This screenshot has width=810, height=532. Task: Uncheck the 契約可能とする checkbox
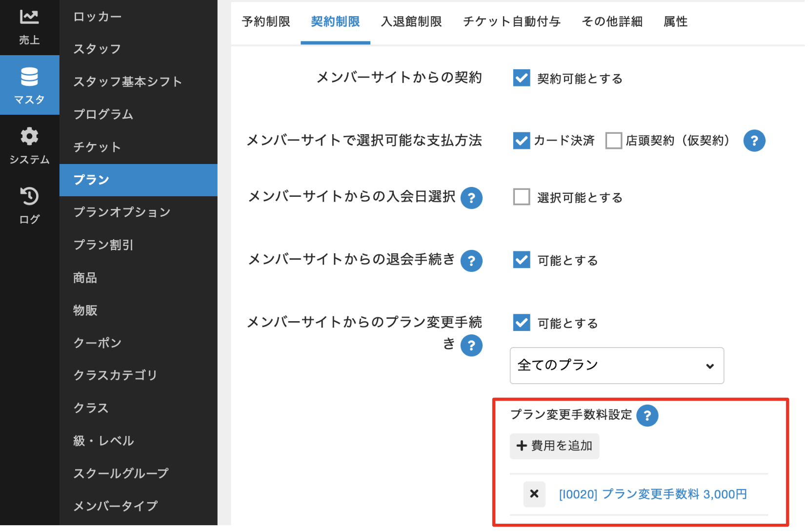coord(522,78)
